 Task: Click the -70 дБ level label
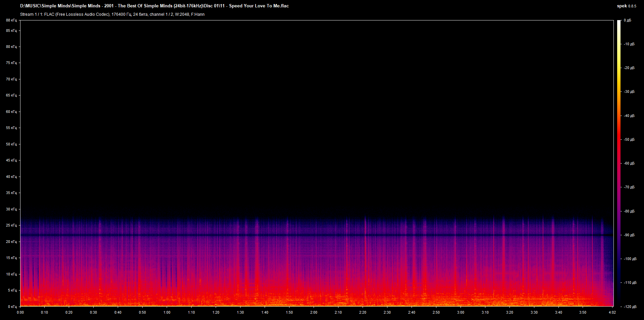coord(629,187)
